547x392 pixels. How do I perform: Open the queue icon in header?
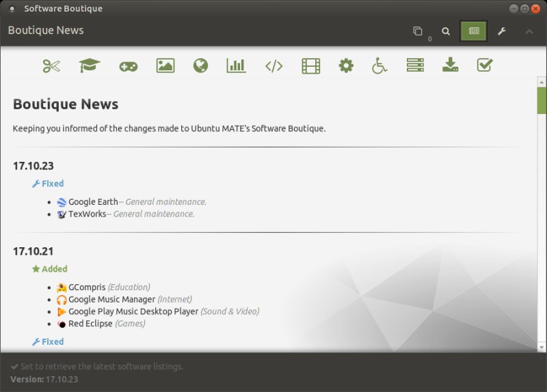pyautogui.click(x=418, y=31)
